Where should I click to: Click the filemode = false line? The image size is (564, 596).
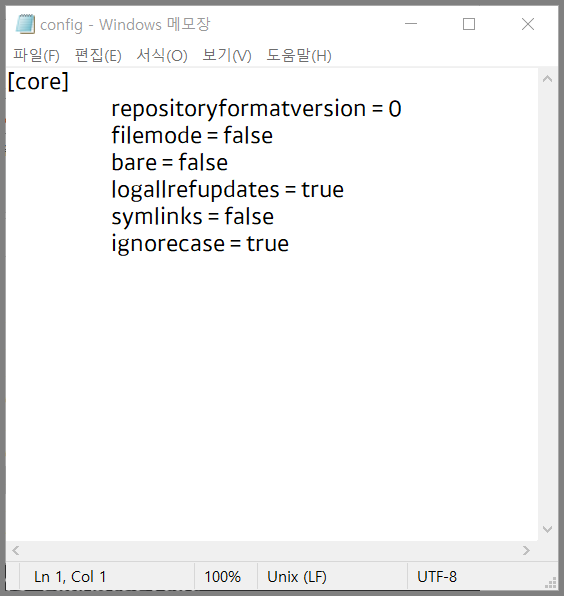(192, 136)
